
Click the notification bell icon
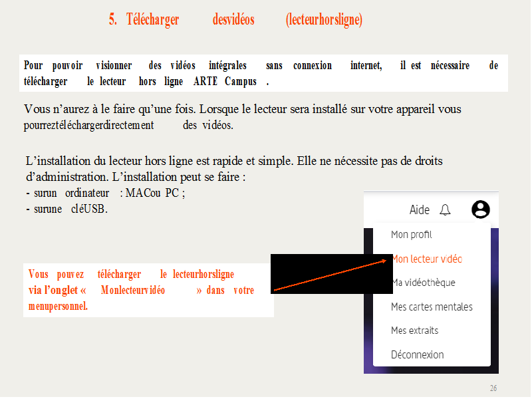(445, 210)
